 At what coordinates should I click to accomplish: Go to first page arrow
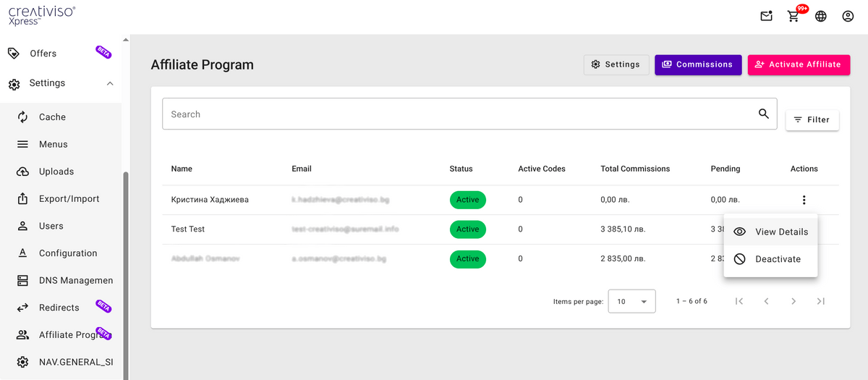739,301
